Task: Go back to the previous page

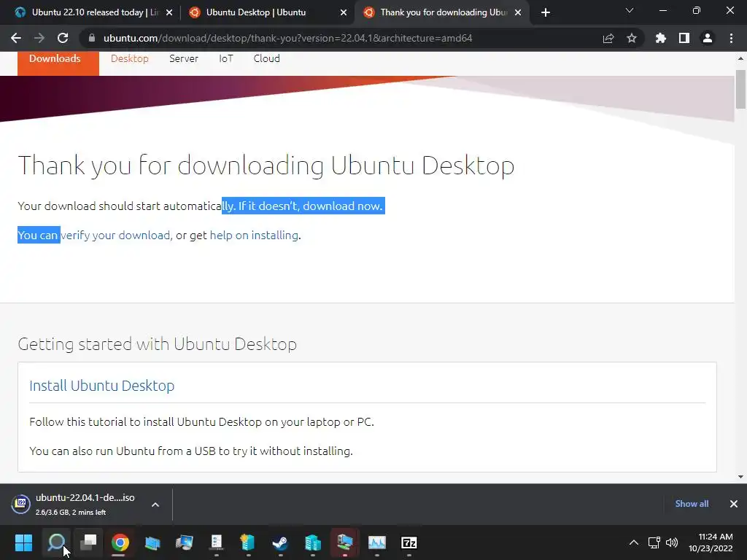Action: pos(16,38)
